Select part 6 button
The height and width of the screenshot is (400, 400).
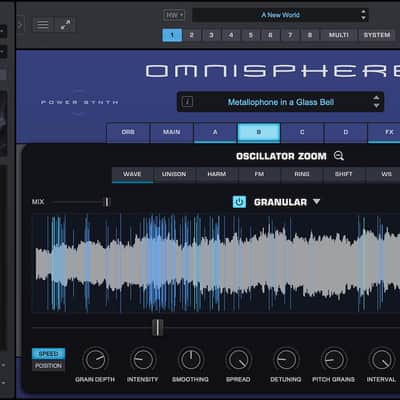point(270,35)
